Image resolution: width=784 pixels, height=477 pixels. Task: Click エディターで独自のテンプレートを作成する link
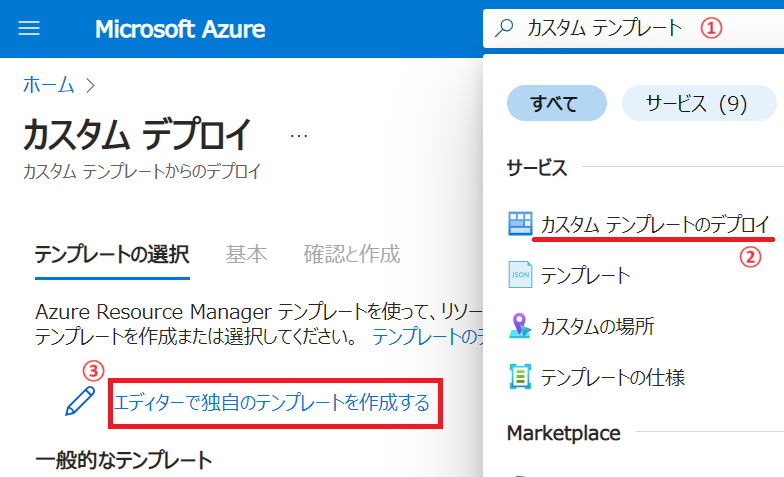coord(272,402)
